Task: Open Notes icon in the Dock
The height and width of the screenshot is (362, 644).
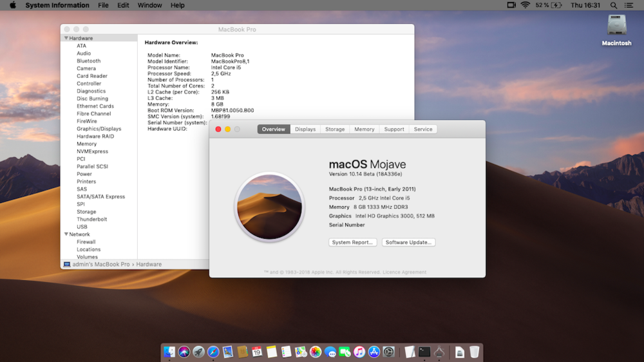Action: [x=272, y=352]
